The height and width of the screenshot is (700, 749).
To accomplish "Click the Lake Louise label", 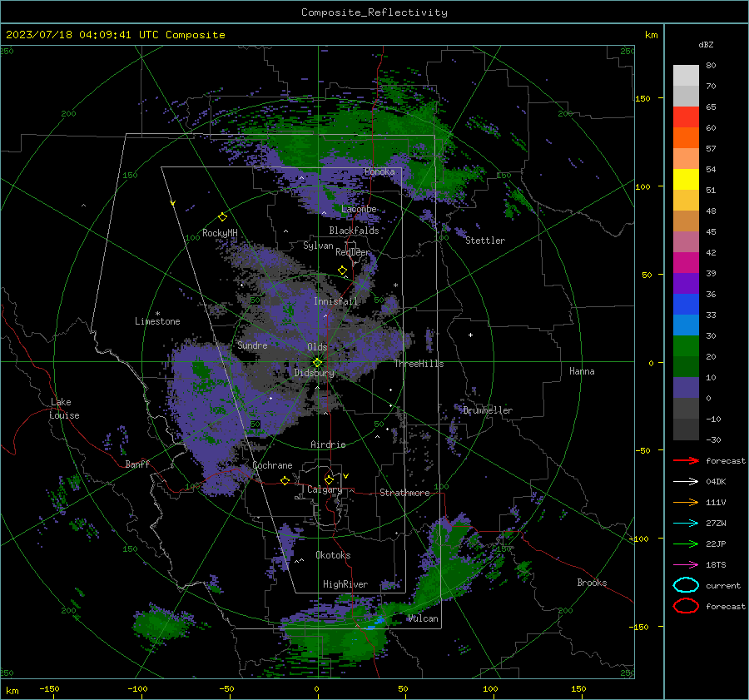I will pyautogui.click(x=64, y=409).
